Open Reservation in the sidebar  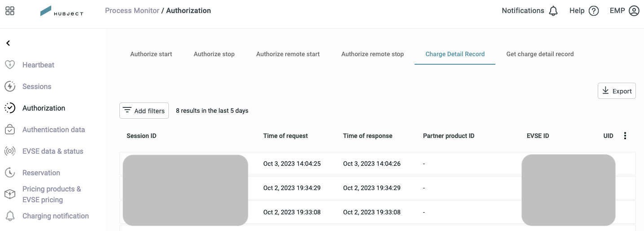[x=41, y=173]
